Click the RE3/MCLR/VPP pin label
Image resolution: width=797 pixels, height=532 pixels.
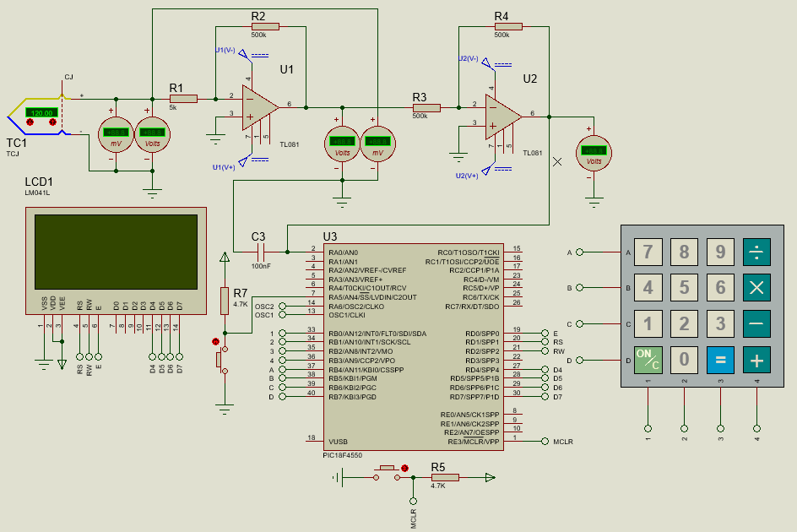coord(473,442)
